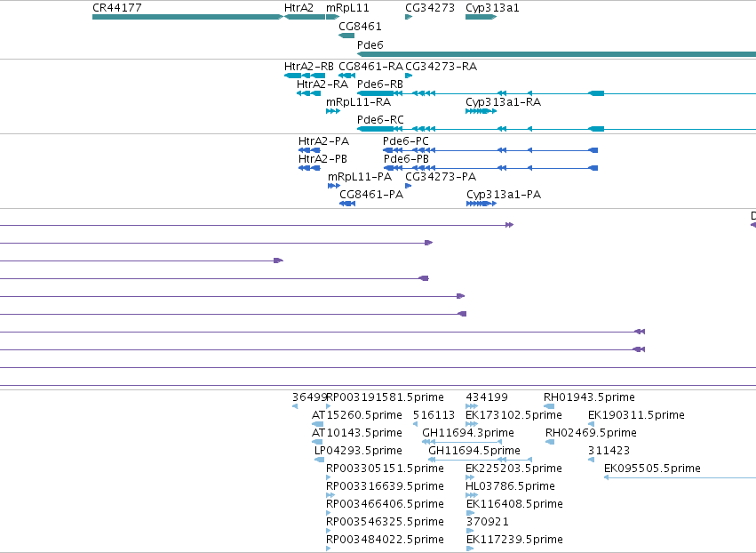Image resolution: width=756 pixels, height=553 pixels.
Task: Select the Pde6 gene bar
Action: click(x=556, y=54)
